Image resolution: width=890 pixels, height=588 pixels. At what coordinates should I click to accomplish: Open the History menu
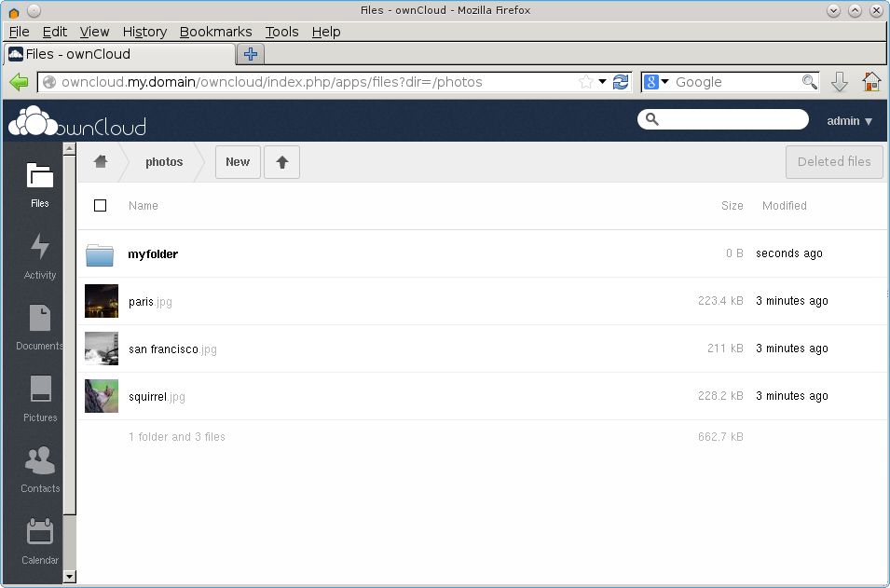(x=144, y=32)
